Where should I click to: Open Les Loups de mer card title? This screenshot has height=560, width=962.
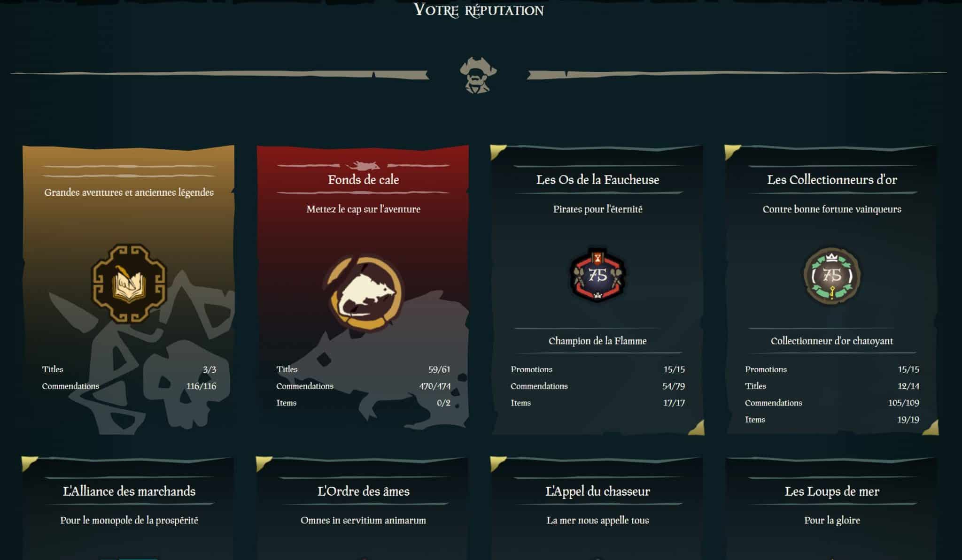point(832,491)
